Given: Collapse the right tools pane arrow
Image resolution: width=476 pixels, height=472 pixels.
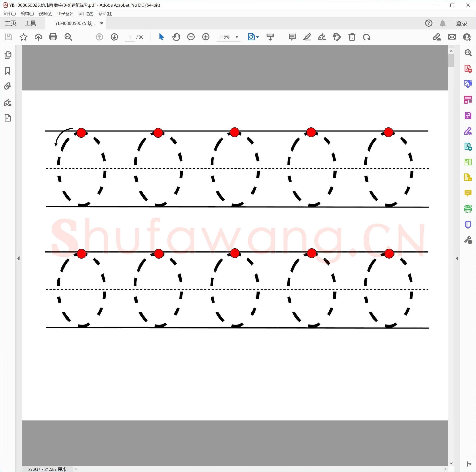Looking at the screenshot, I should click(x=457, y=258).
